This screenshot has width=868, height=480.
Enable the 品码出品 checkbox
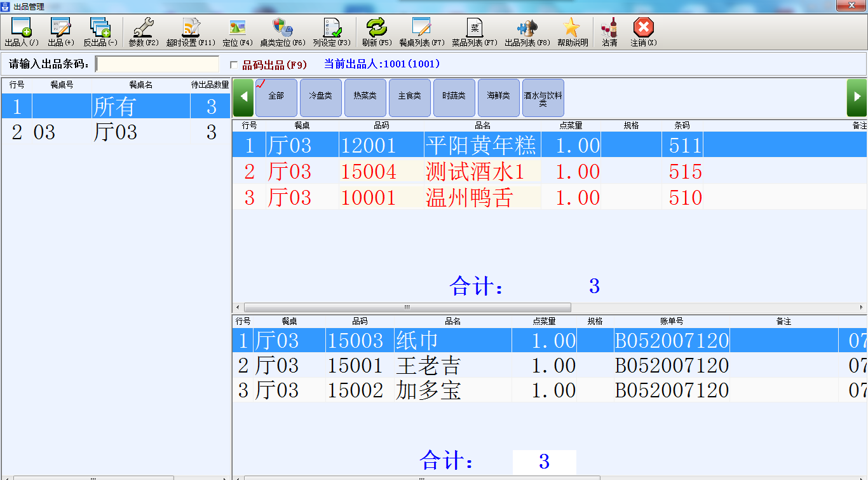(x=234, y=65)
